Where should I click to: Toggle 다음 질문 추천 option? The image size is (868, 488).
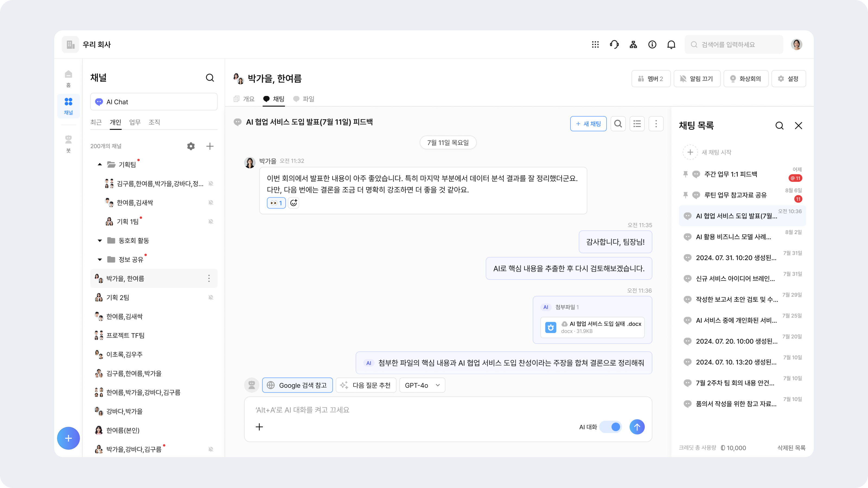point(366,385)
